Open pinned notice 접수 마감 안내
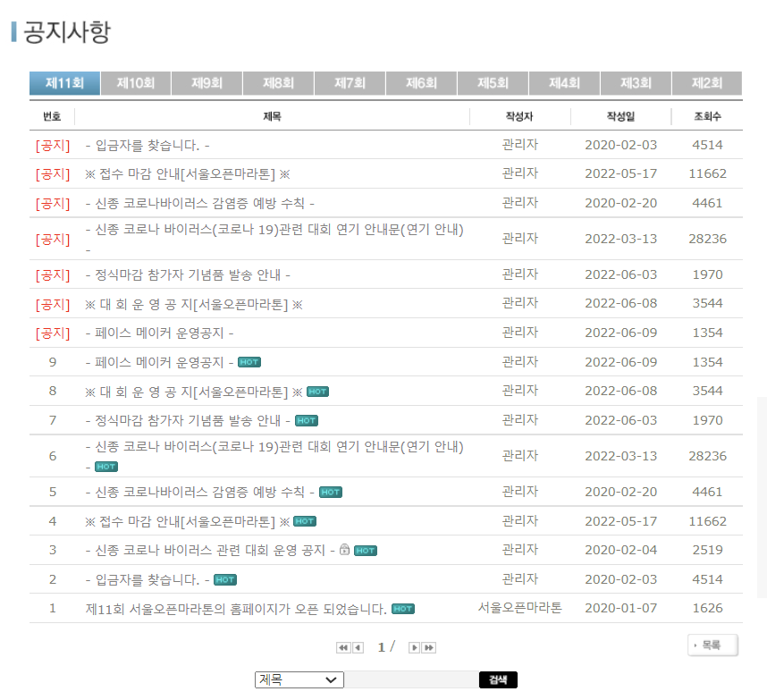Screen dimensions: 767x700 [x=188, y=174]
